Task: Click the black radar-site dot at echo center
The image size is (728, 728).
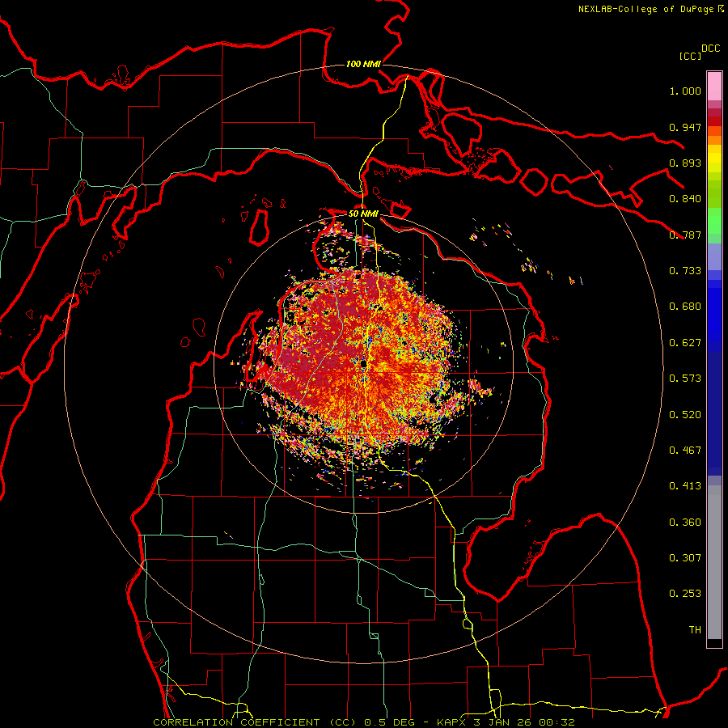Action: 363,363
